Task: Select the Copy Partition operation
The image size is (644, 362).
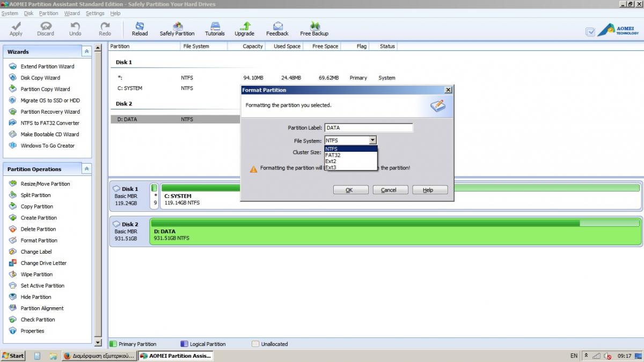Action: pos(36,206)
